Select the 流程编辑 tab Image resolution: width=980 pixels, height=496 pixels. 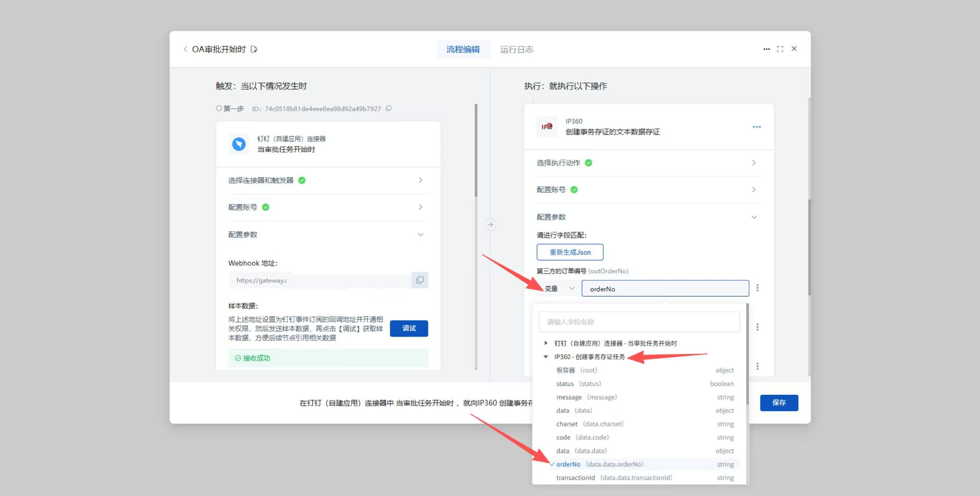pos(463,49)
